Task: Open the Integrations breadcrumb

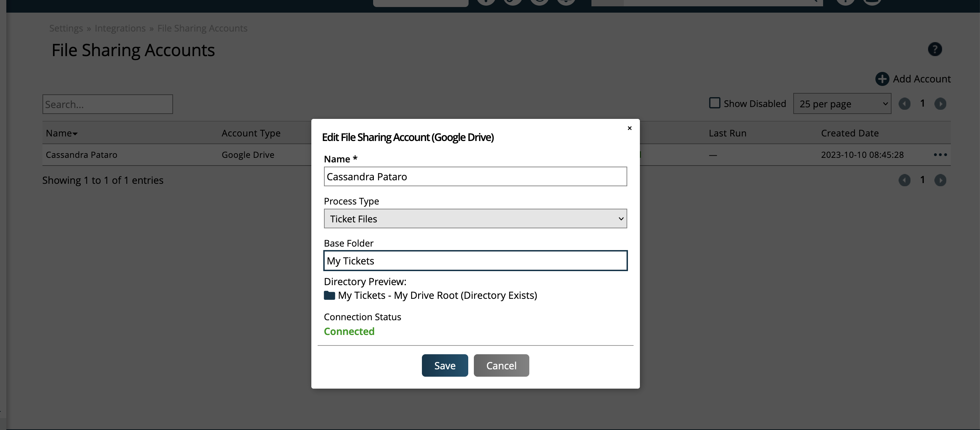Action: point(120,28)
